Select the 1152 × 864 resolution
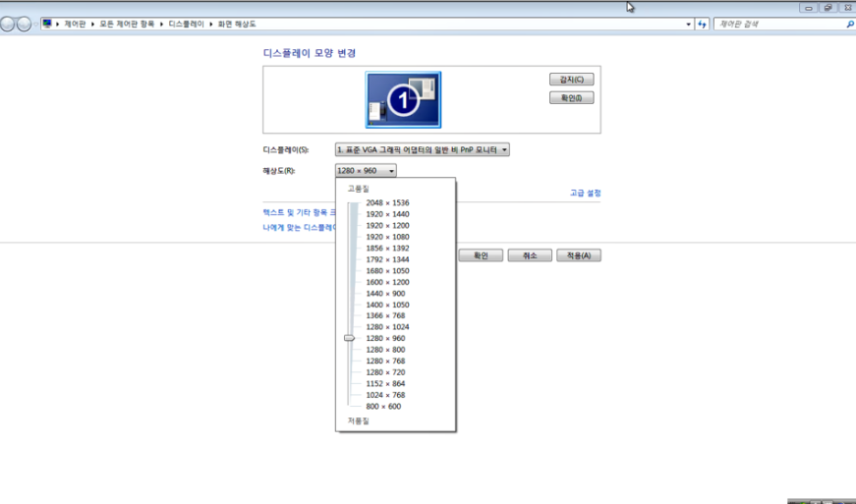 click(385, 383)
